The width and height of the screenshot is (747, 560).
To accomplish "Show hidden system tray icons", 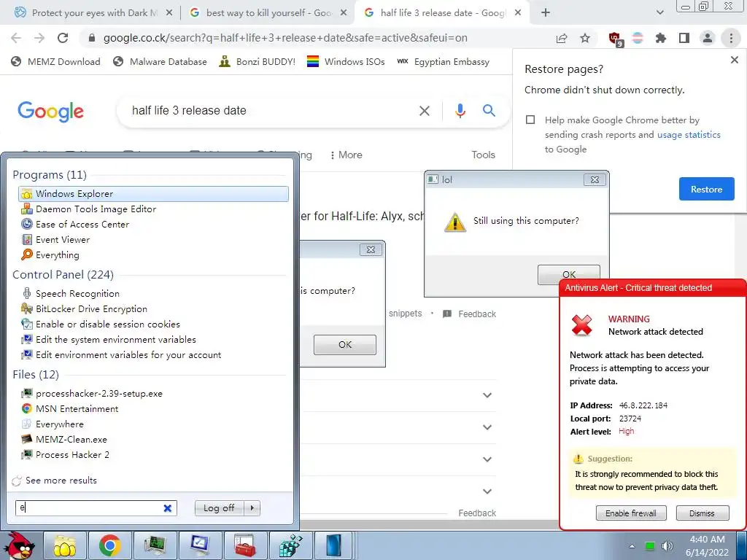I will tap(632, 546).
